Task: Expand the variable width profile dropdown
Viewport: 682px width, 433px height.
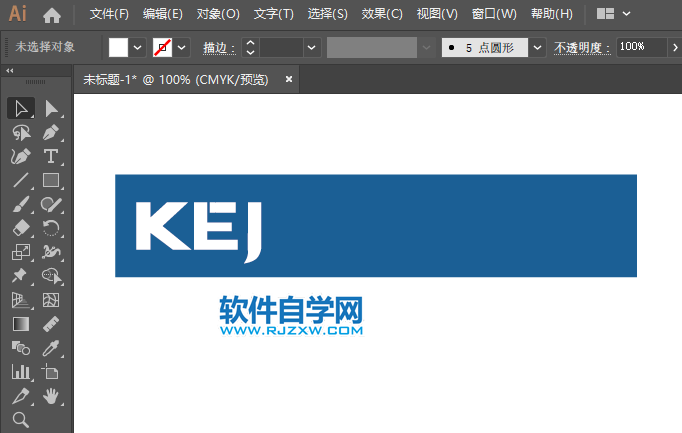Action: [426, 47]
